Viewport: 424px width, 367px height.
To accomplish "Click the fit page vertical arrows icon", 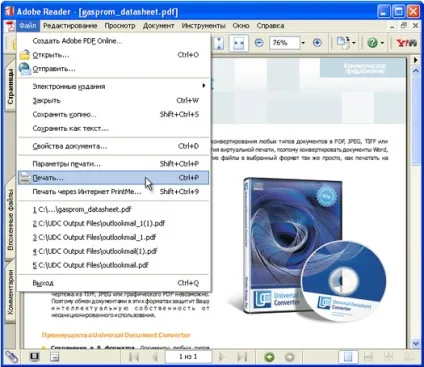I will point(219,43).
